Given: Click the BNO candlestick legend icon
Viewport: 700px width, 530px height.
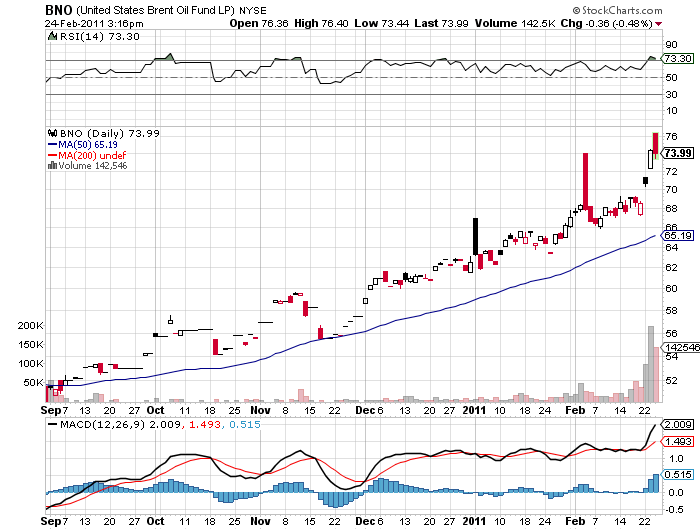Looking at the screenshot, I should (52, 133).
